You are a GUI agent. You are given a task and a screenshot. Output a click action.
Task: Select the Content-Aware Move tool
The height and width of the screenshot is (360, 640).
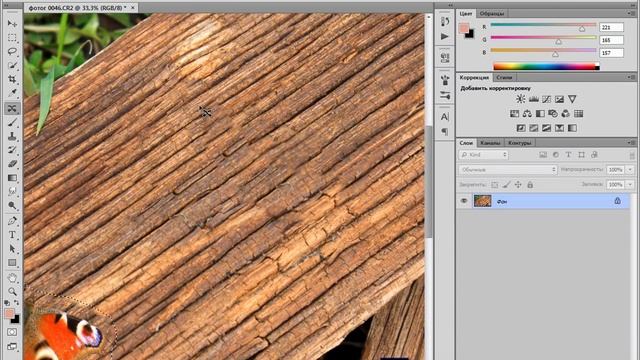12,108
